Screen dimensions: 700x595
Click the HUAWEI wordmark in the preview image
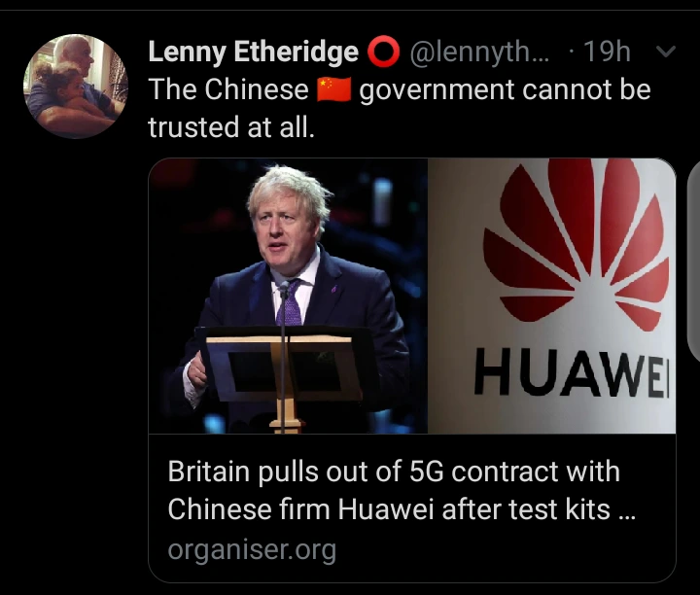[573, 373]
